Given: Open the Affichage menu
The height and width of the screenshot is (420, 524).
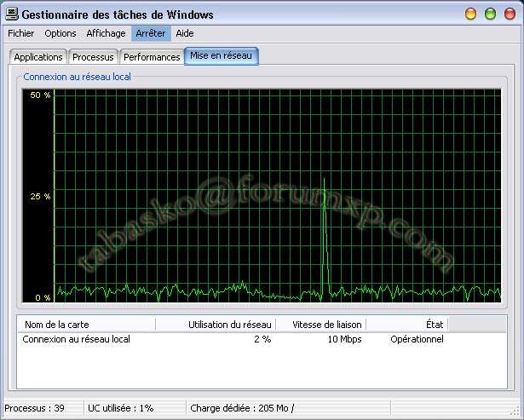Looking at the screenshot, I should coord(106,33).
